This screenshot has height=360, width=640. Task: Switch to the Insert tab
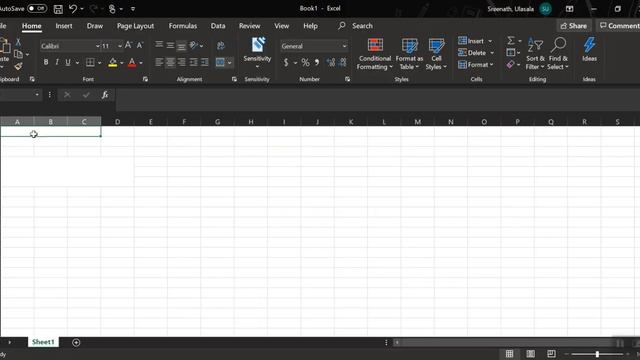point(64,26)
